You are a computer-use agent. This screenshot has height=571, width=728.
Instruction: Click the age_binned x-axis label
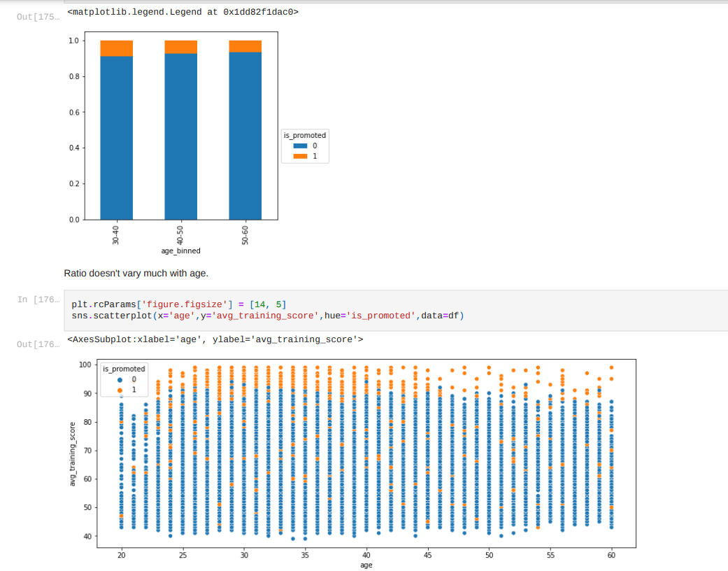pos(180,251)
